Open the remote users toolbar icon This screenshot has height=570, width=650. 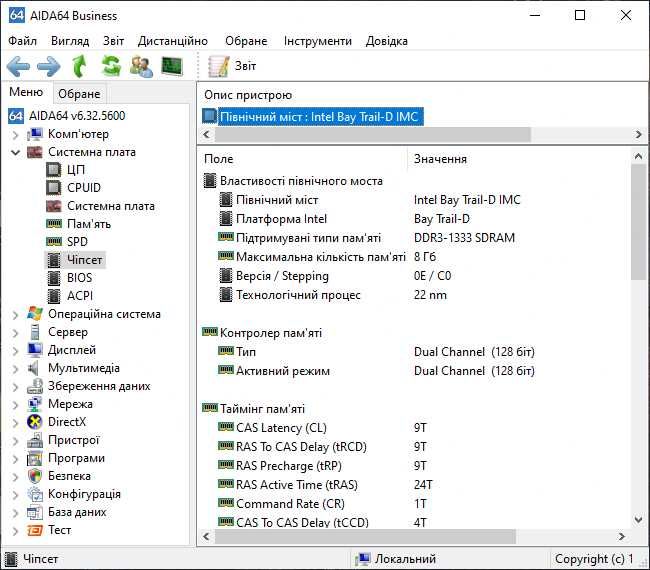(x=141, y=66)
